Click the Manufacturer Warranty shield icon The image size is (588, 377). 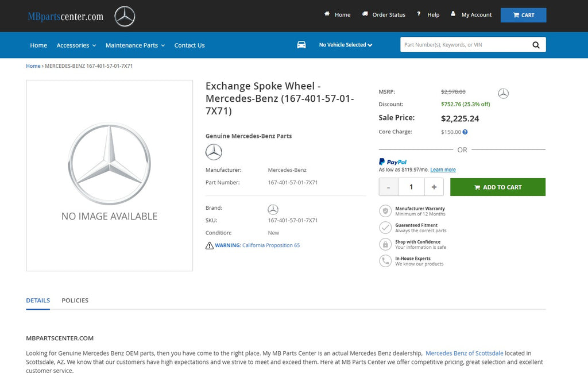click(x=385, y=211)
